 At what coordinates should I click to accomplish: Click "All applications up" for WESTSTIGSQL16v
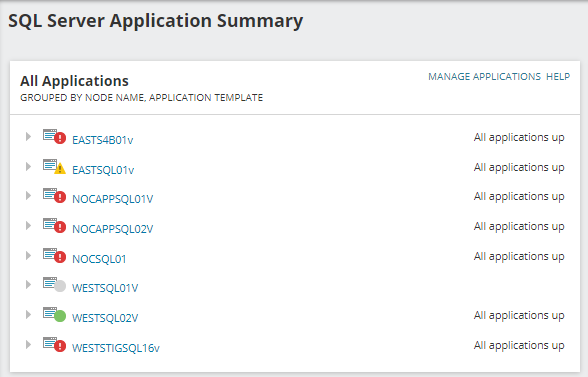519,346
